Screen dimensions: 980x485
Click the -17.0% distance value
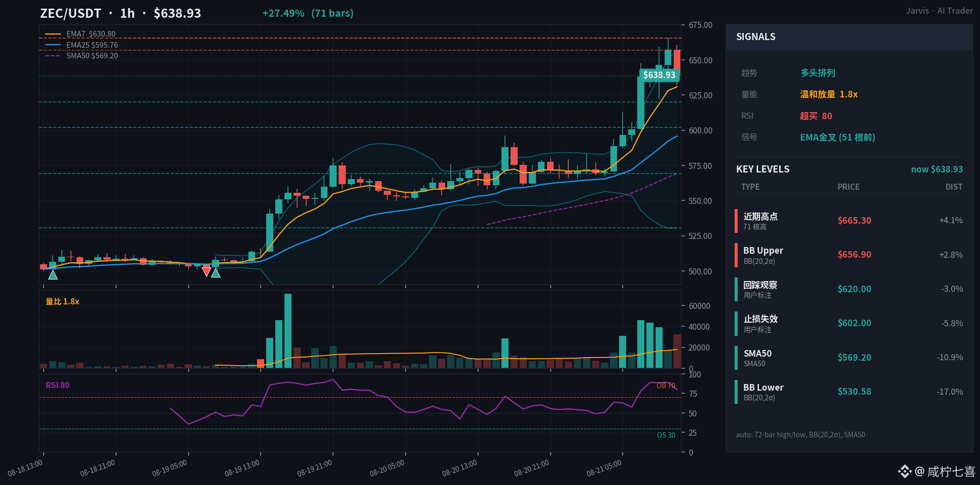(950, 392)
